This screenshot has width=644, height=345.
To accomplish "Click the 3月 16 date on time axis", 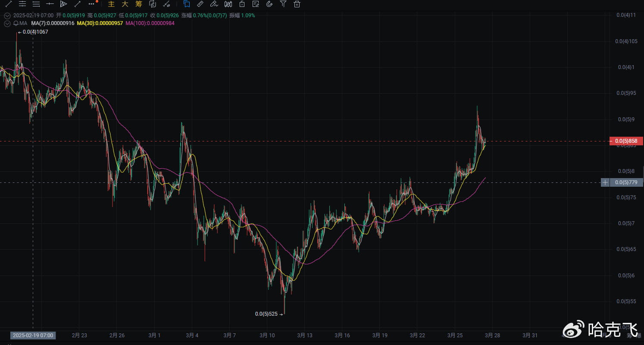I will 342,335.
